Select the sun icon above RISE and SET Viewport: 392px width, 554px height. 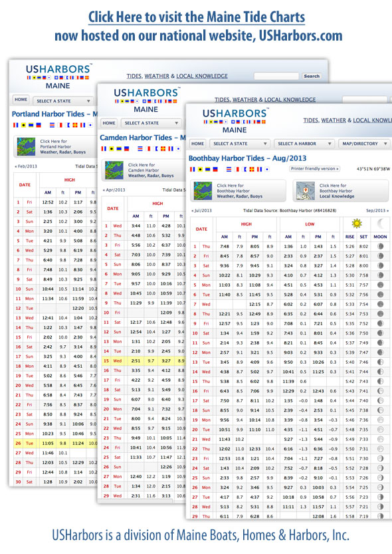(x=357, y=223)
